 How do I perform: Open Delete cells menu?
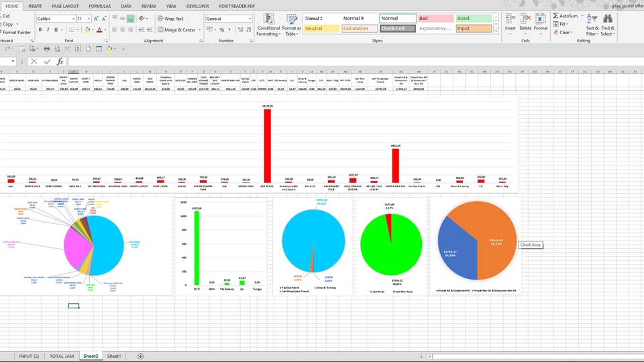click(x=525, y=24)
